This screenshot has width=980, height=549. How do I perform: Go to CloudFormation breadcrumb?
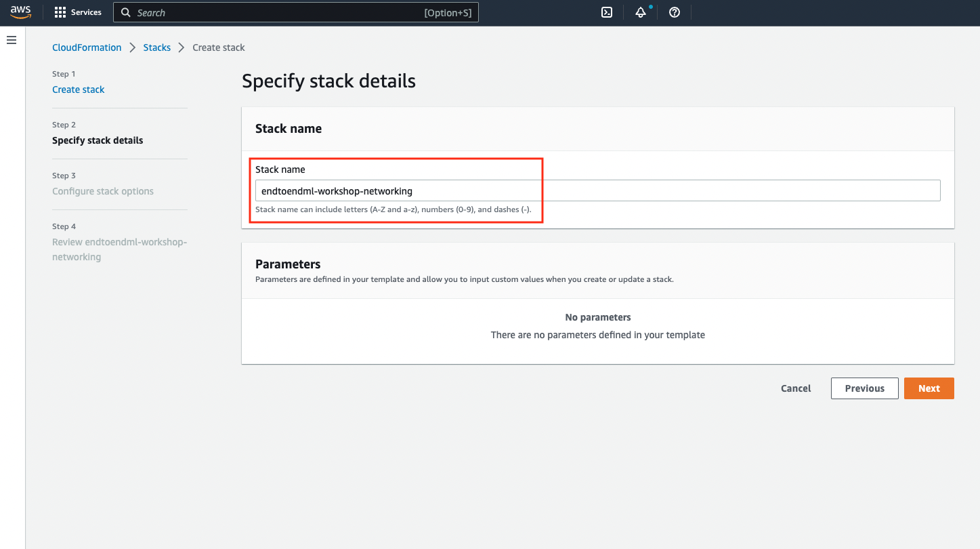(x=87, y=47)
